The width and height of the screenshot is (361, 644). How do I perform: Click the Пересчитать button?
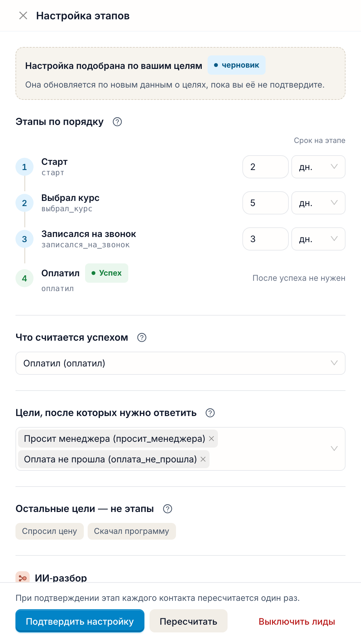point(189,621)
